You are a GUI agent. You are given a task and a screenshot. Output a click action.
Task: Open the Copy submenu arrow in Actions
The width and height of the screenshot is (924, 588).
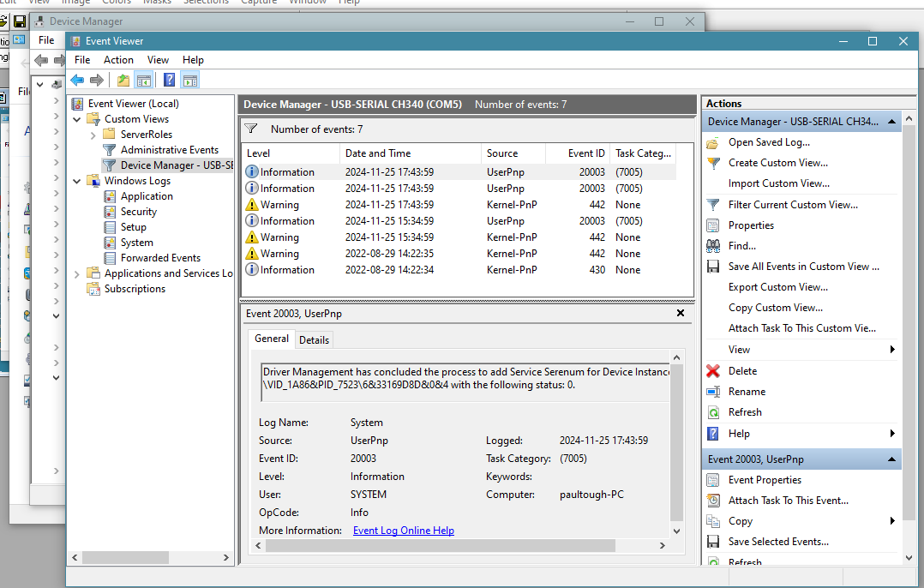coord(892,521)
